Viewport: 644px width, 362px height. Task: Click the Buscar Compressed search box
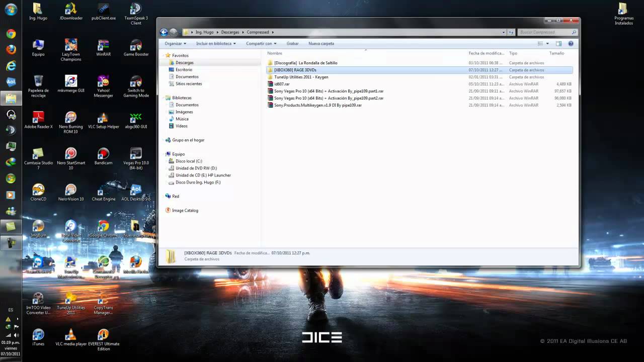547,32
